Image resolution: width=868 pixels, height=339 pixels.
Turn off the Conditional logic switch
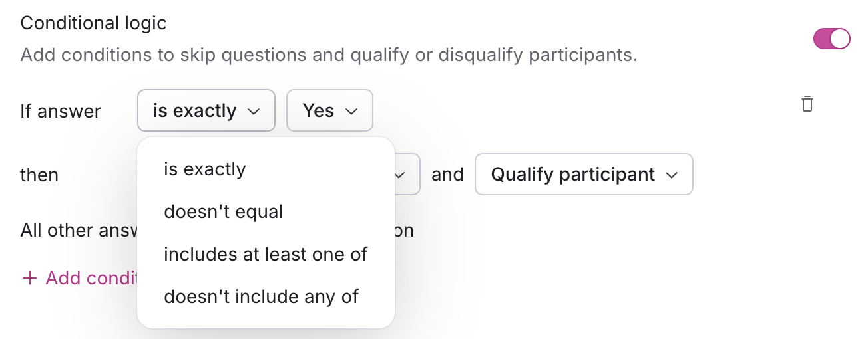pos(831,39)
